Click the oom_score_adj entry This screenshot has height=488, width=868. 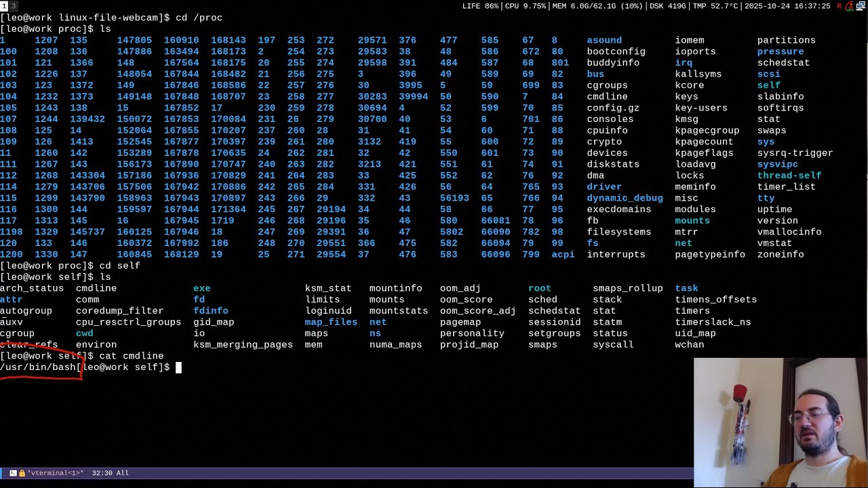pyautogui.click(x=478, y=311)
